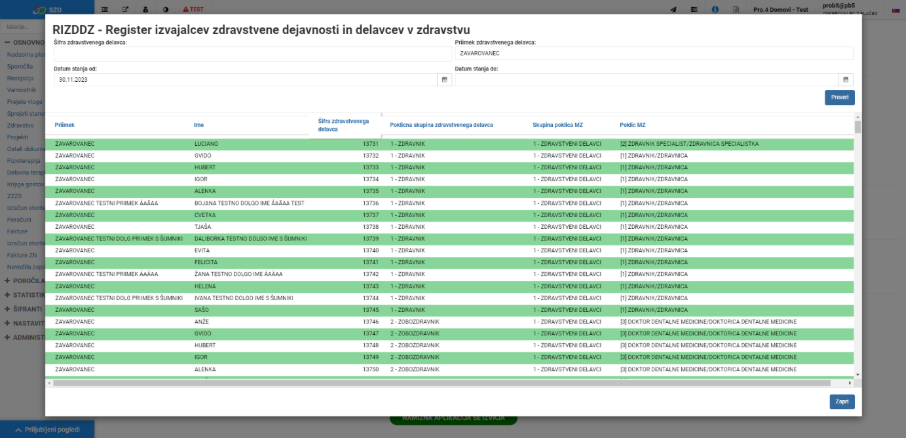The image size is (906, 438).
Task: Select the row with name CVETKA
Action: (x=449, y=215)
